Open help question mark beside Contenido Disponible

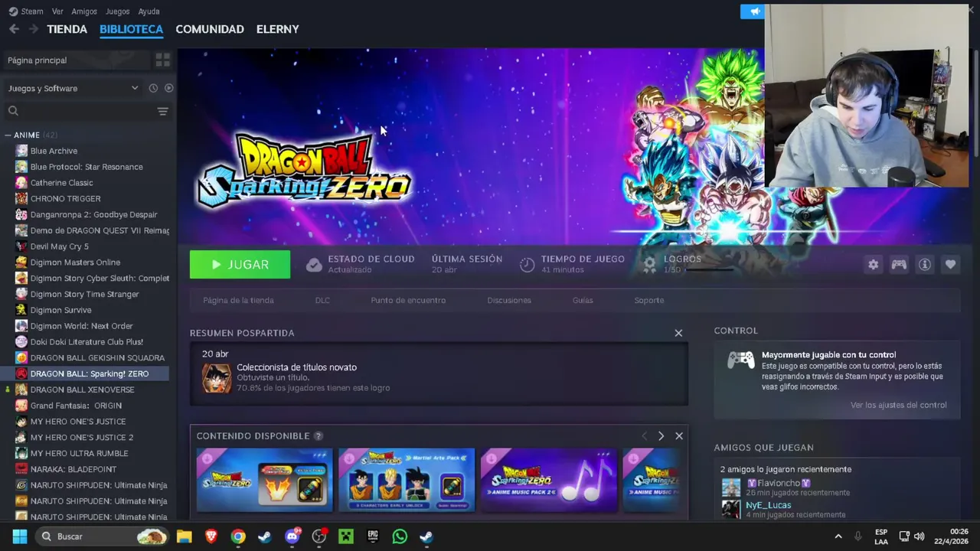point(318,436)
